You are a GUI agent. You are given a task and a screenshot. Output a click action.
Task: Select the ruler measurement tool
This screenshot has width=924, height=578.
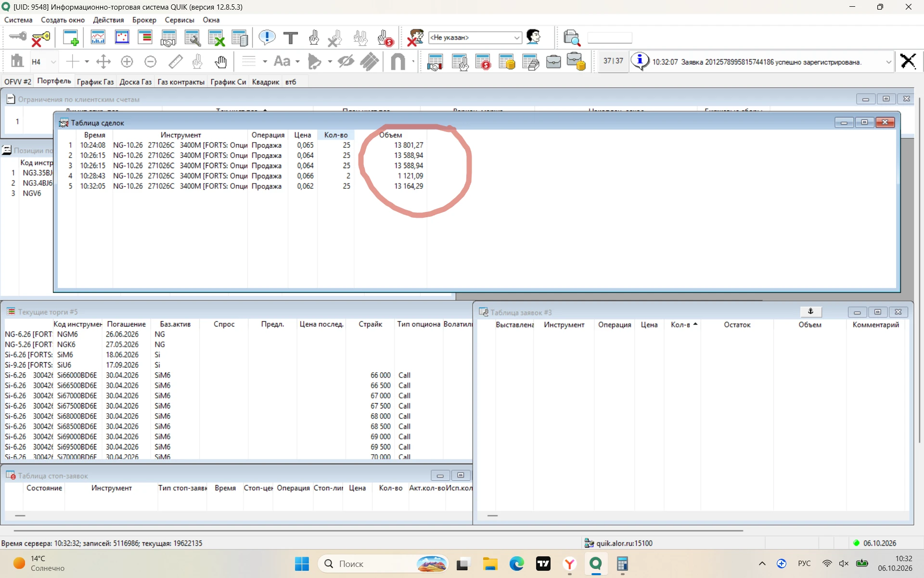pyautogui.click(x=176, y=62)
